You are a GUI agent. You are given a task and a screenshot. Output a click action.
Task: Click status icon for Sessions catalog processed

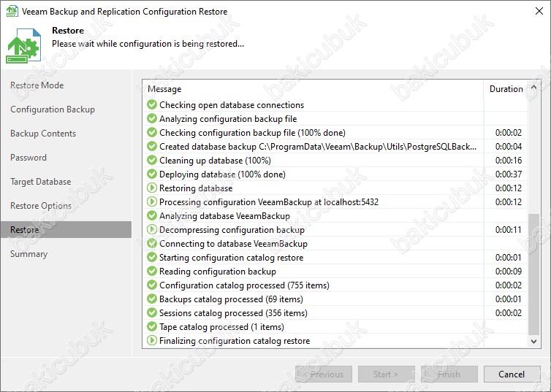(x=152, y=312)
